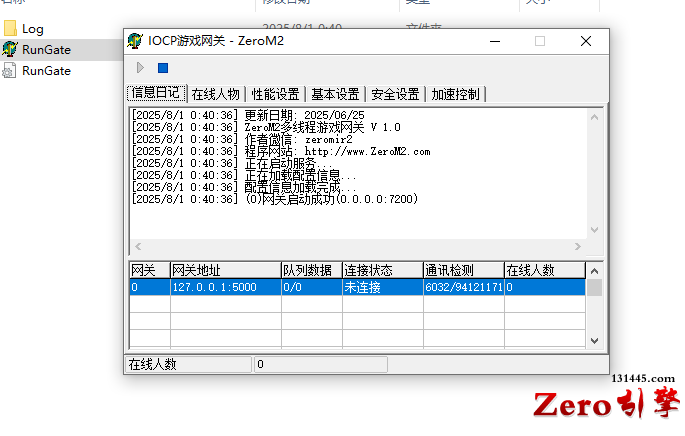685x436 pixels.
Task: Click the 未连接 status cell
Action: click(383, 287)
